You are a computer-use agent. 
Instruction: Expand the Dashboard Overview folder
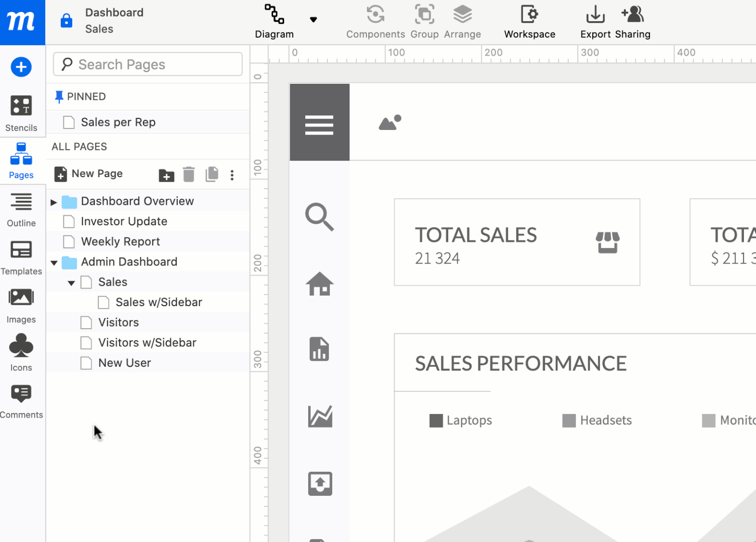(x=54, y=202)
